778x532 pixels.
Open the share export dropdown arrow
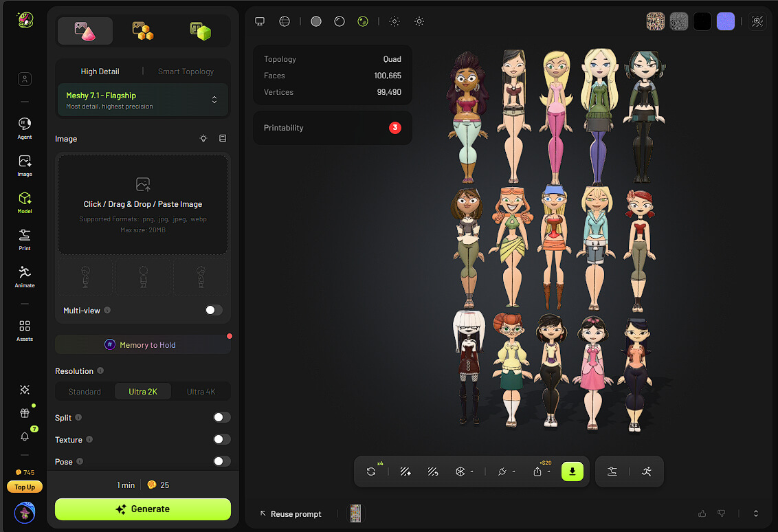pos(548,472)
